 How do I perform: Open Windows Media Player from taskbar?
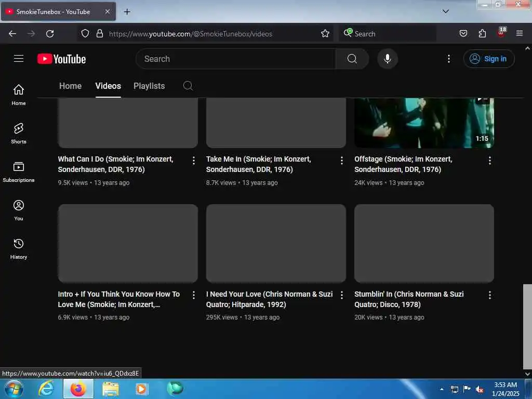click(141, 389)
